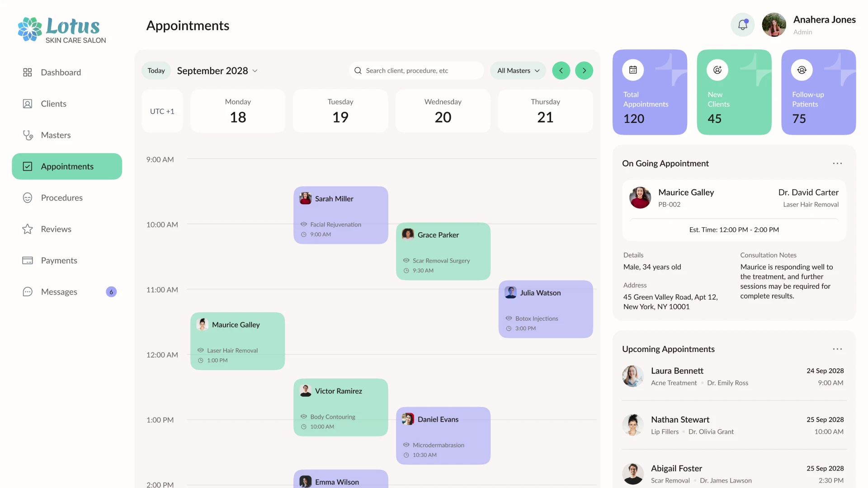Click the Today button
868x488 pixels.
coord(156,70)
